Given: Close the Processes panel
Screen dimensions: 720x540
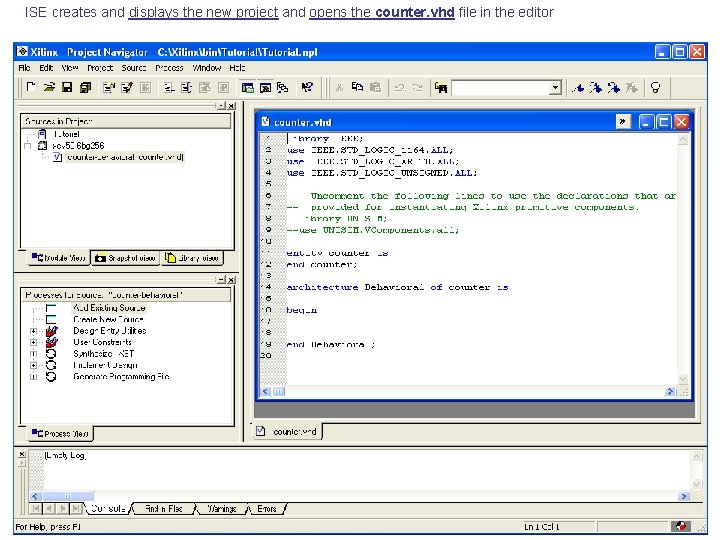Looking at the screenshot, I should pos(231,280).
